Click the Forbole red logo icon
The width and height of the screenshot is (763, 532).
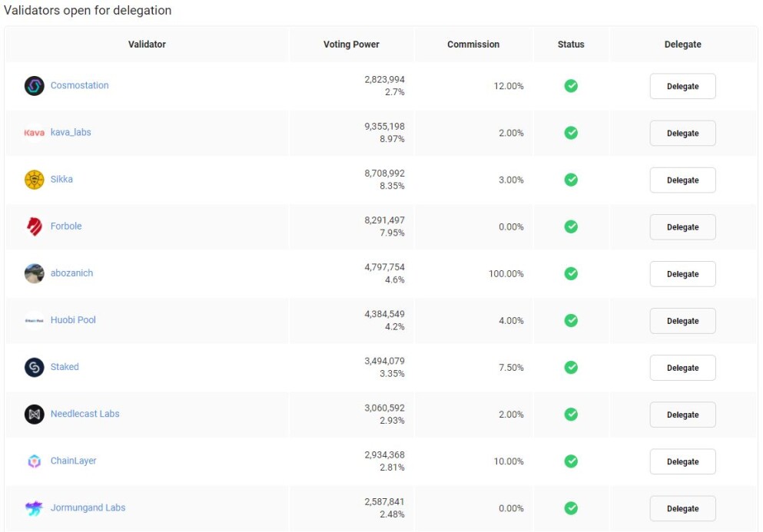coord(34,226)
